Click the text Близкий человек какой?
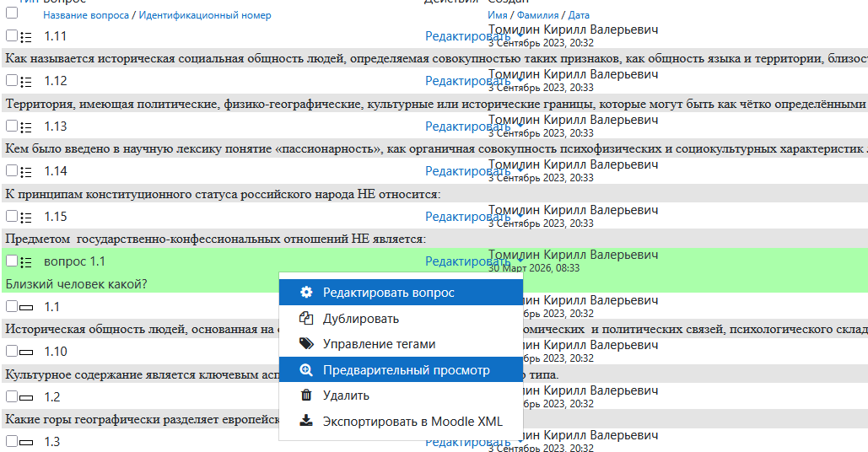868x452 pixels. (x=77, y=284)
